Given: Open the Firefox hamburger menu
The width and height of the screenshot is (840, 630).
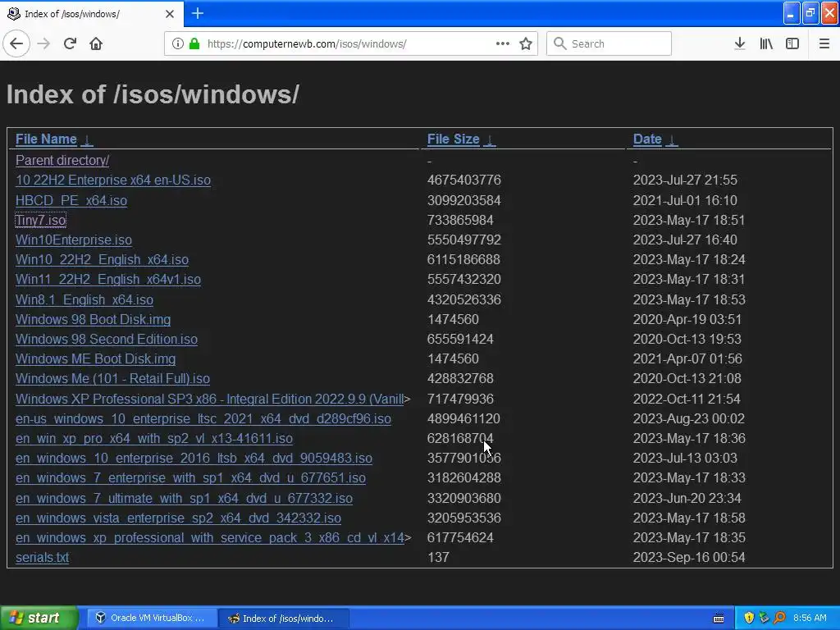Looking at the screenshot, I should point(824,43).
